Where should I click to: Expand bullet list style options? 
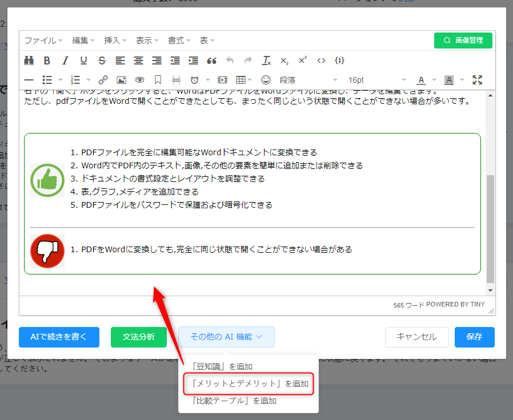61,80
